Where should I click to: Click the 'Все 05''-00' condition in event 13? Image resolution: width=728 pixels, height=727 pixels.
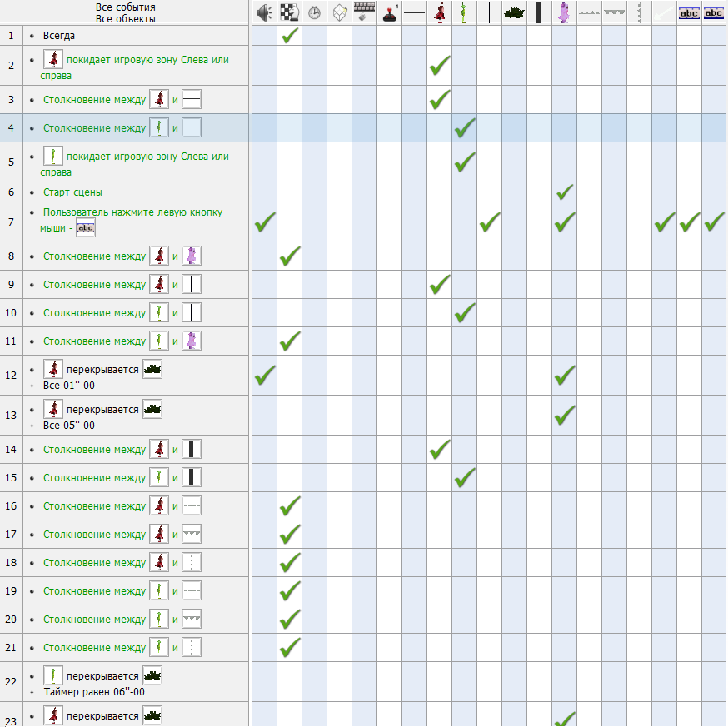pos(68,426)
